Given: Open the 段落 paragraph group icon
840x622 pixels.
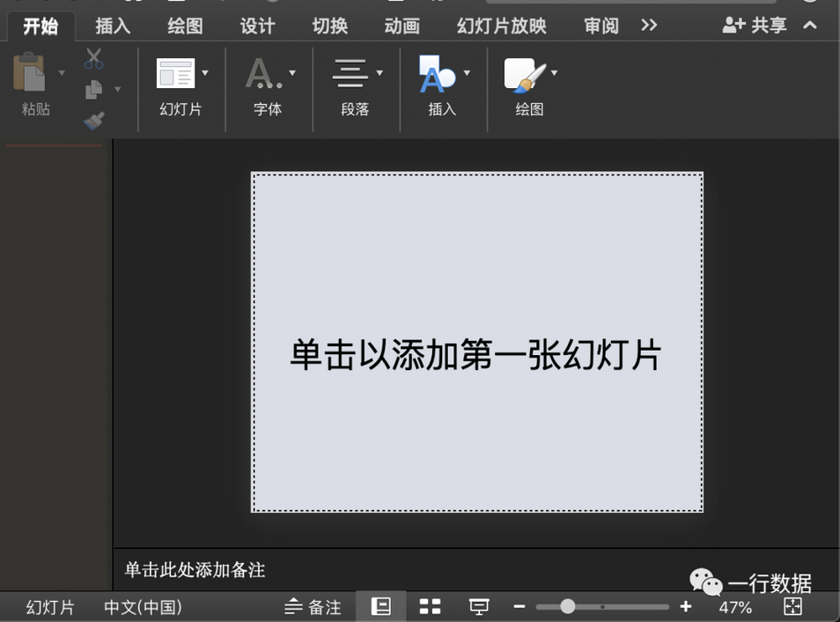Looking at the screenshot, I should click(350, 73).
